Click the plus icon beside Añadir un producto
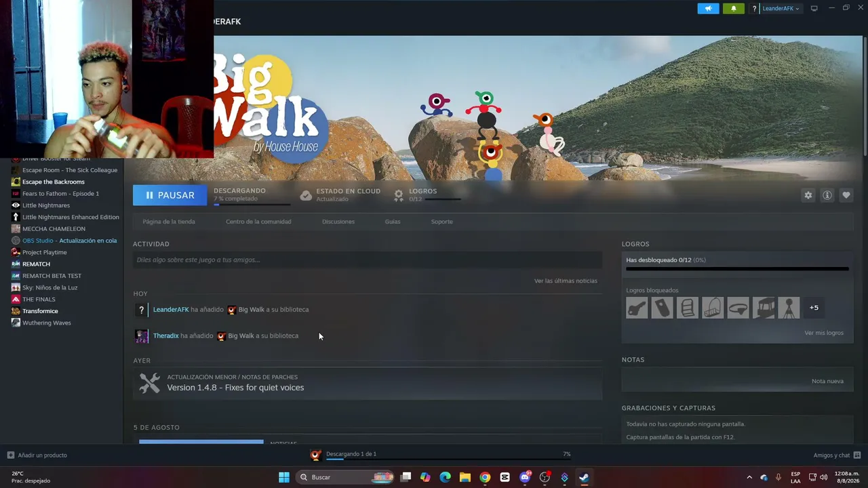868x488 pixels. point(10,455)
